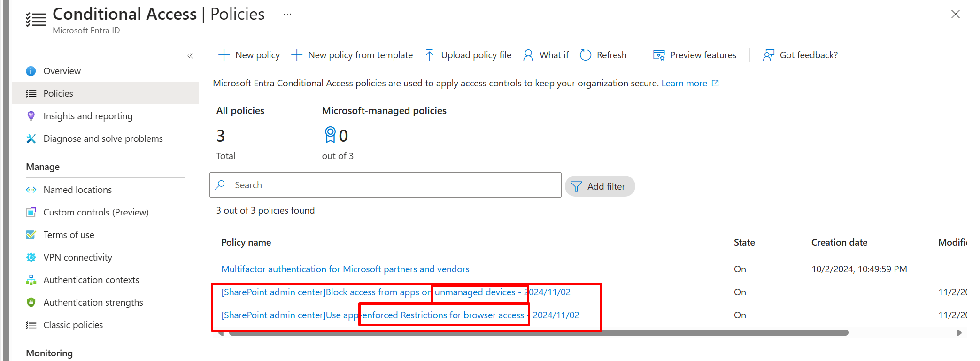Open VPN connectivity settings
980x361 pixels.
pyautogui.click(x=77, y=257)
